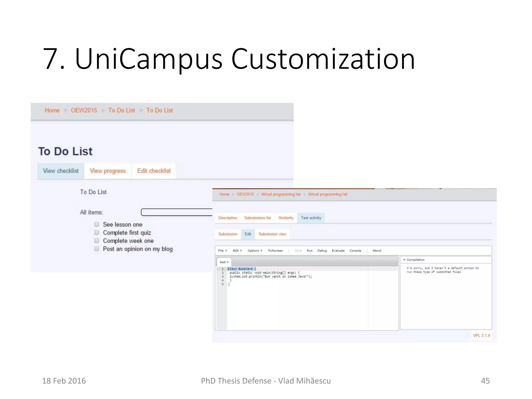The width and height of the screenshot is (532, 399).
Task: Collapse the Compilation panel
Action: [404, 260]
